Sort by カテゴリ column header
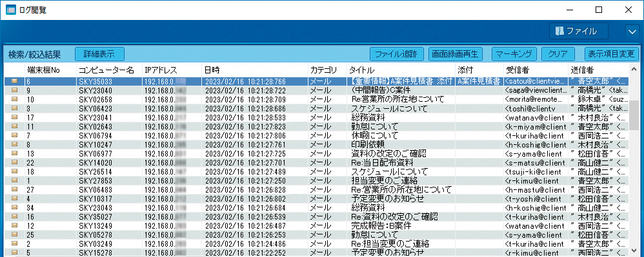Screen dimensions: 644x257 327,70
